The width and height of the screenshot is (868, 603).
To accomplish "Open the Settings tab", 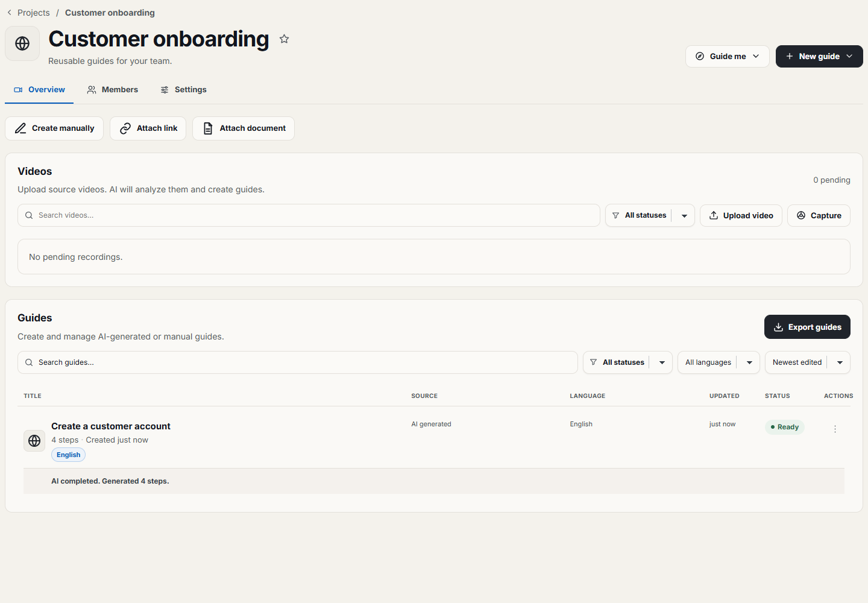I will point(183,90).
